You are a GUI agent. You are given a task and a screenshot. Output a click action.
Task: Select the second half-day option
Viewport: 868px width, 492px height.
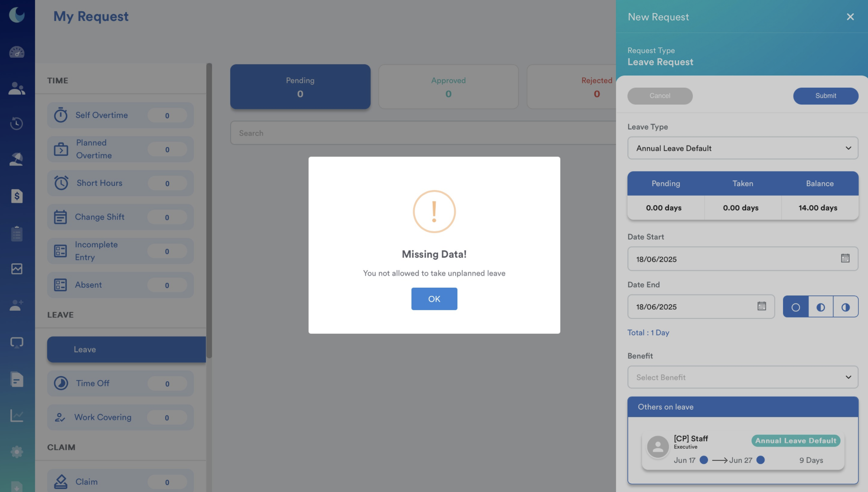coord(845,307)
